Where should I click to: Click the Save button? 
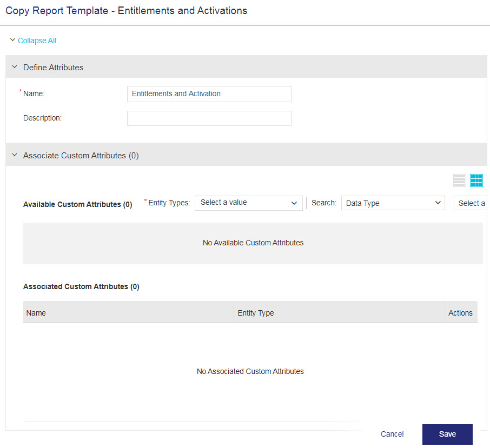click(x=447, y=434)
